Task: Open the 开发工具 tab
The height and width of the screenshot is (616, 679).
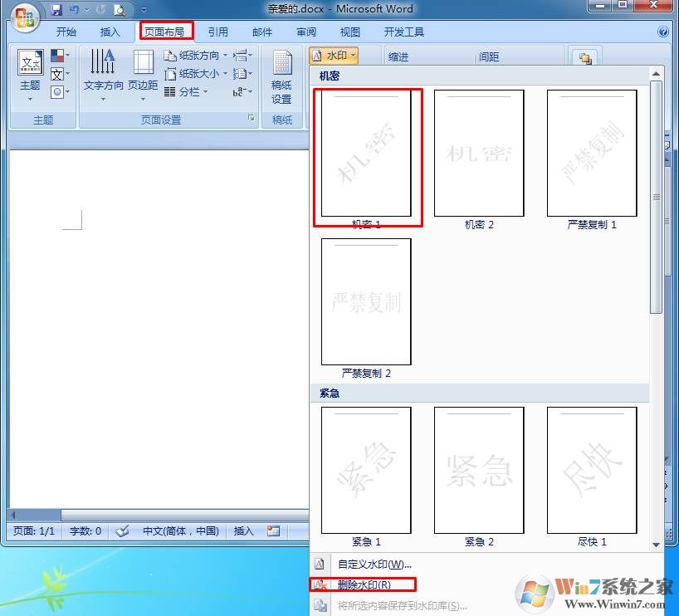Action: 403,32
